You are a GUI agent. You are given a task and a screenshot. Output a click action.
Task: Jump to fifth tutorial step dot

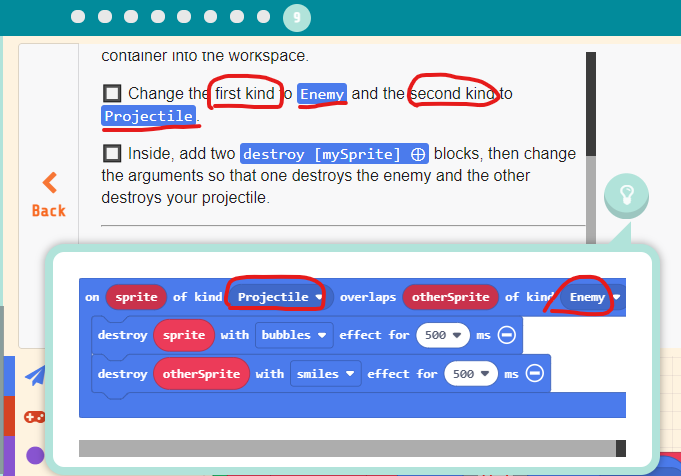pyautogui.click(x=184, y=17)
